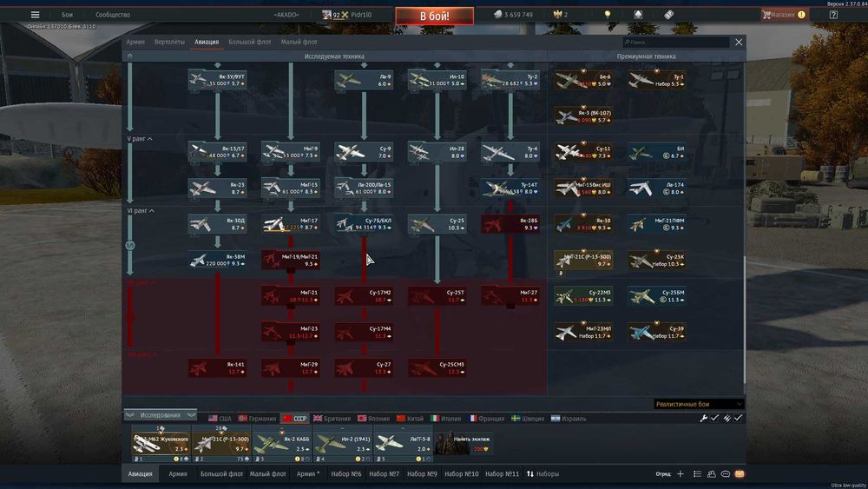This screenshot has width=868, height=489.
Task: Collapse tree with top-left double chevron
Action: [129, 56]
